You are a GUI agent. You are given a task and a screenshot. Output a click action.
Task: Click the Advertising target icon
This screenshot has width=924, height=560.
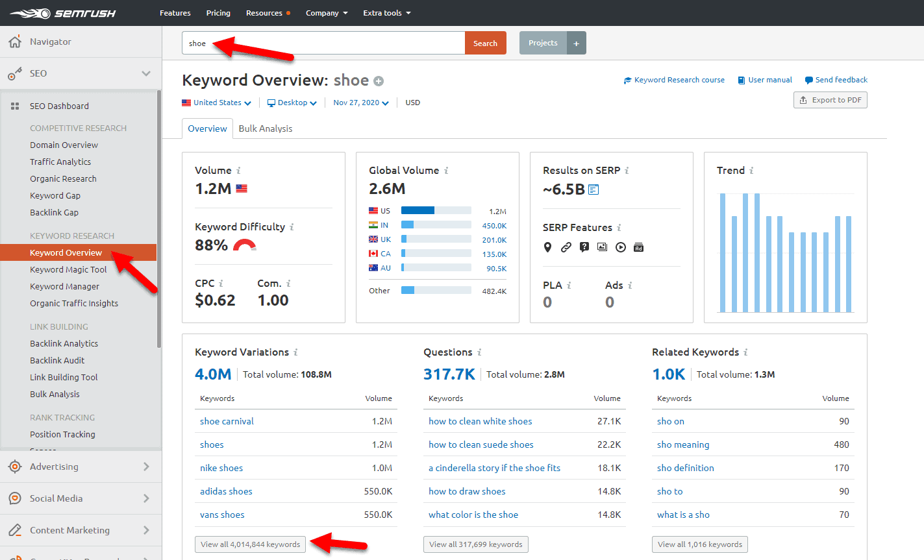[x=15, y=467]
